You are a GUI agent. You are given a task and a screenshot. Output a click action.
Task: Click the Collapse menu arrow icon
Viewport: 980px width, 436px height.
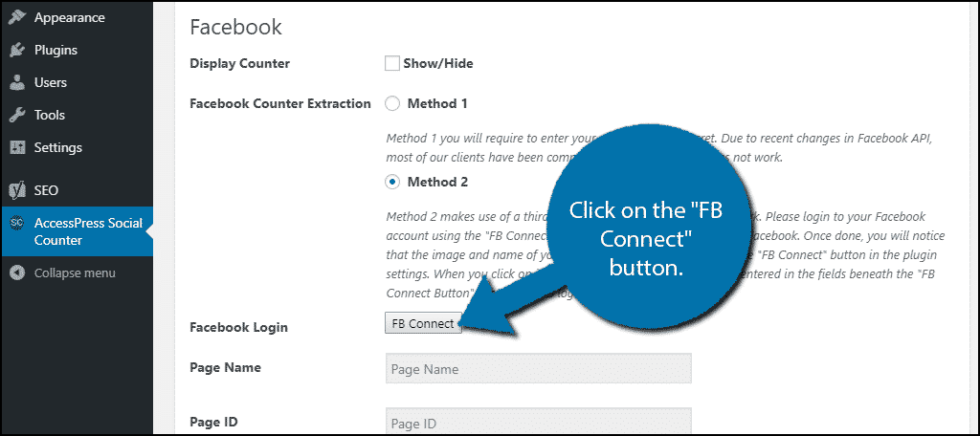[17, 272]
